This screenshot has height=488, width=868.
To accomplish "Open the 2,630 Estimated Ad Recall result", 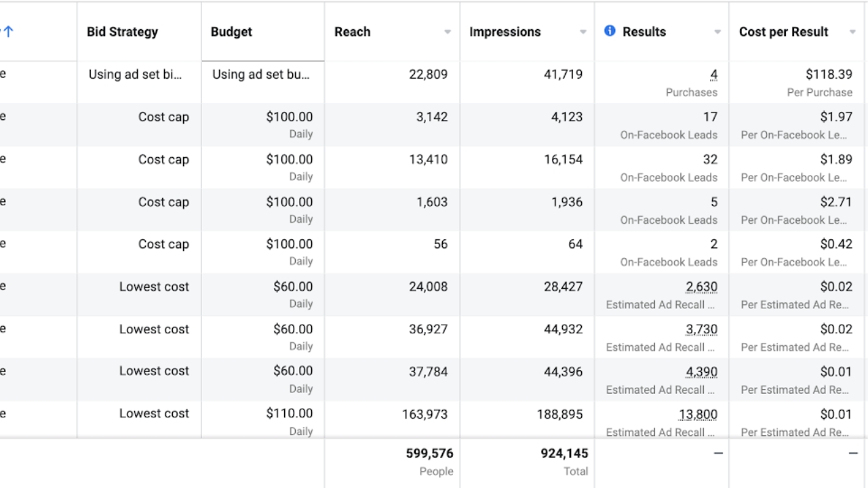I will tap(701, 287).
